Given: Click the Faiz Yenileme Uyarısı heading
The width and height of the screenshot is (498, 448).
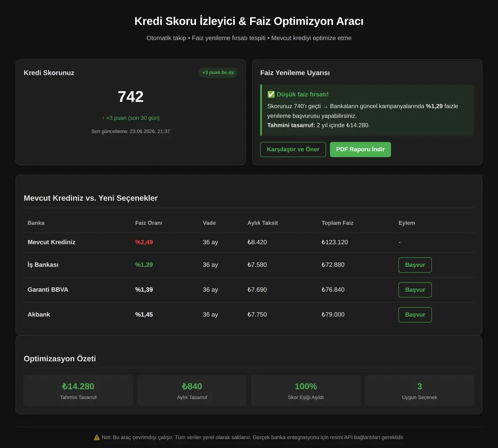Looking at the screenshot, I should [295, 73].
